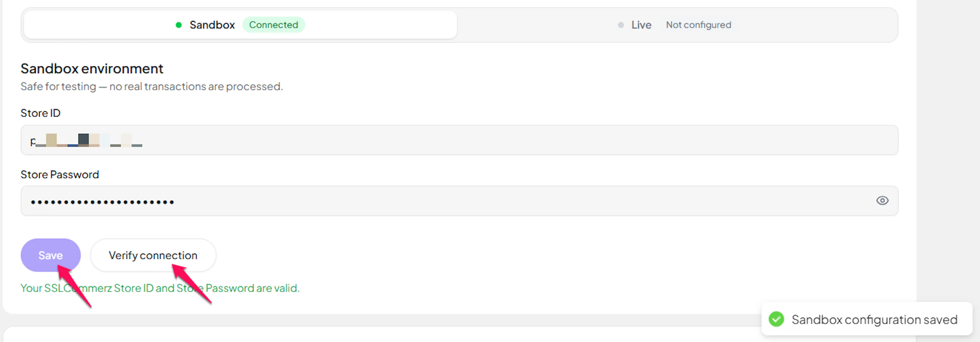Click the Store Password field label
This screenshot has width=980, height=342.
(x=60, y=174)
